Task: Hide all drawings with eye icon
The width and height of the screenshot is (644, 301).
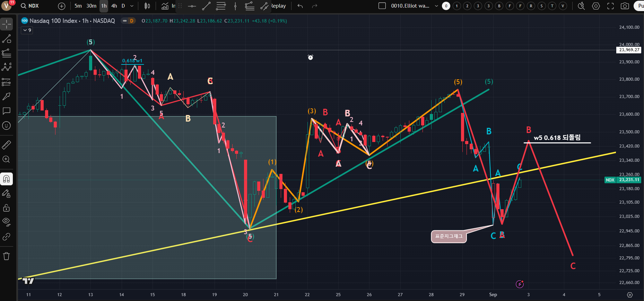Action: pyautogui.click(x=7, y=222)
